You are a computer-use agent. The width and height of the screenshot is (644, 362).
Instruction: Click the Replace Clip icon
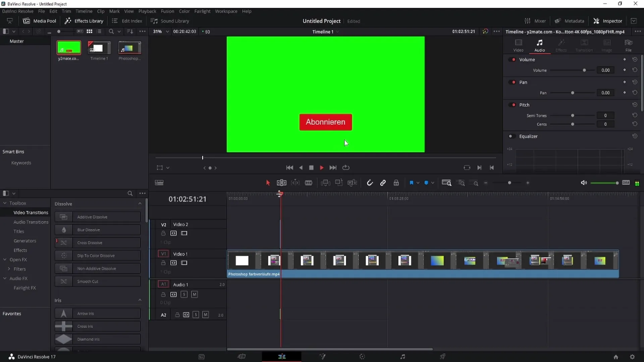pyautogui.click(x=352, y=183)
